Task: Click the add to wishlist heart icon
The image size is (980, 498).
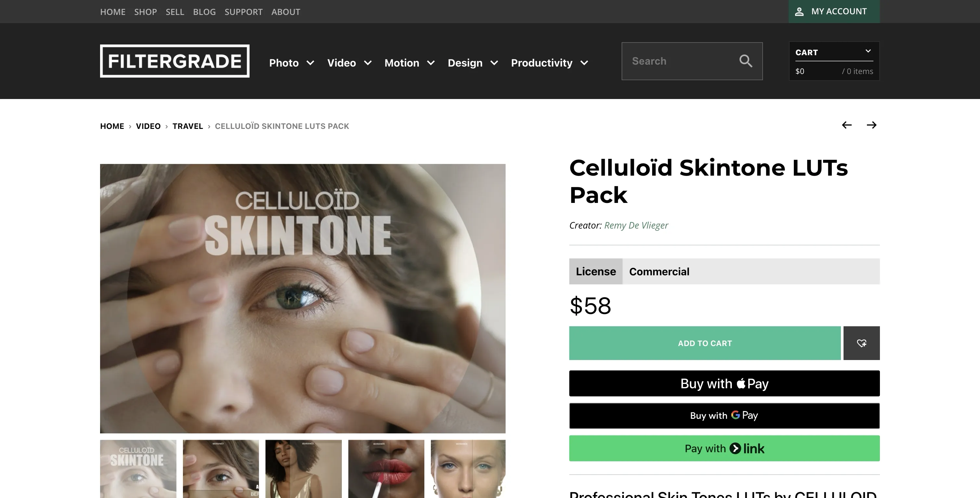Action: [x=861, y=343]
